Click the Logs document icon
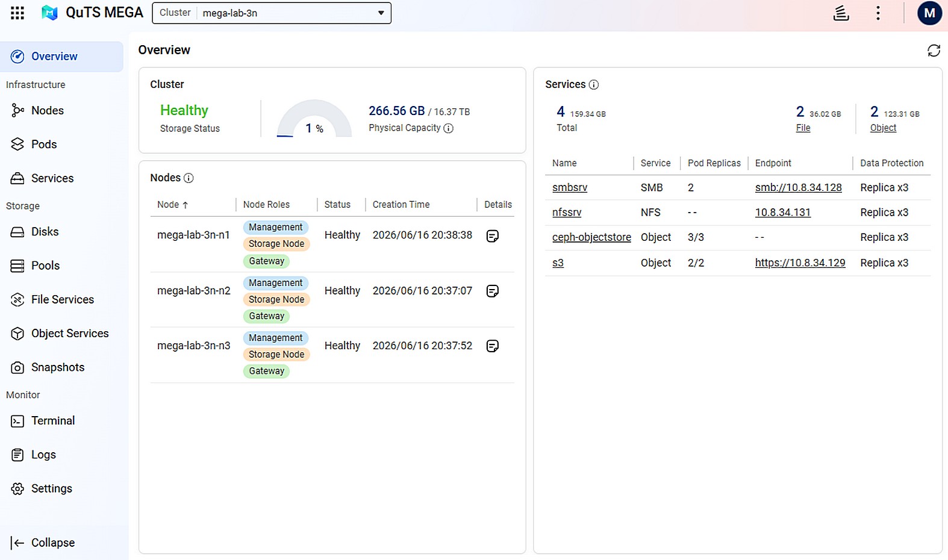948x560 pixels. point(17,455)
